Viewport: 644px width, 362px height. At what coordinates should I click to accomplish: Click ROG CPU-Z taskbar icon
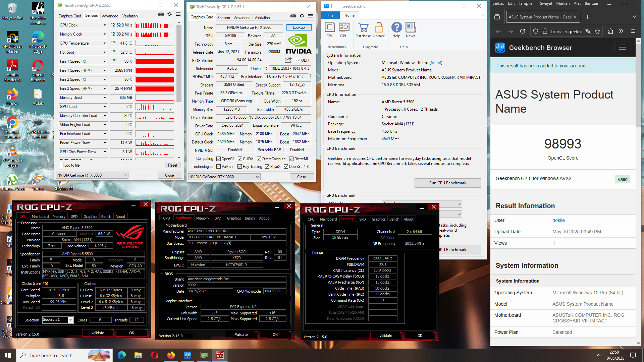click(220, 355)
